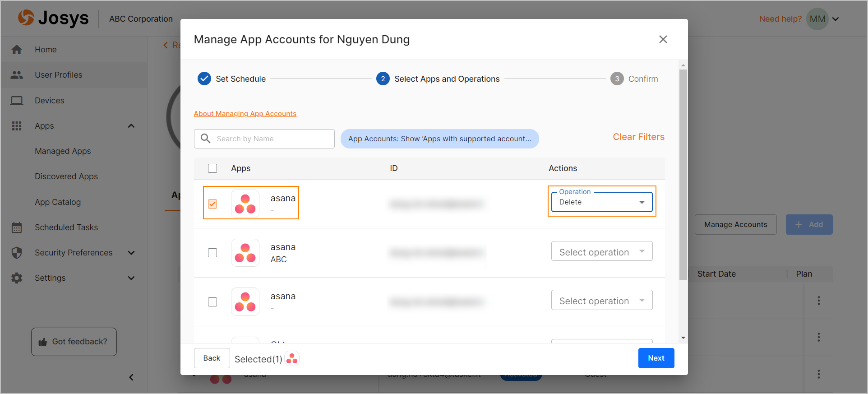This screenshot has height=394, width=868.
Task: Click step 2 Select Apps and Operations
Action: point(438,79)
